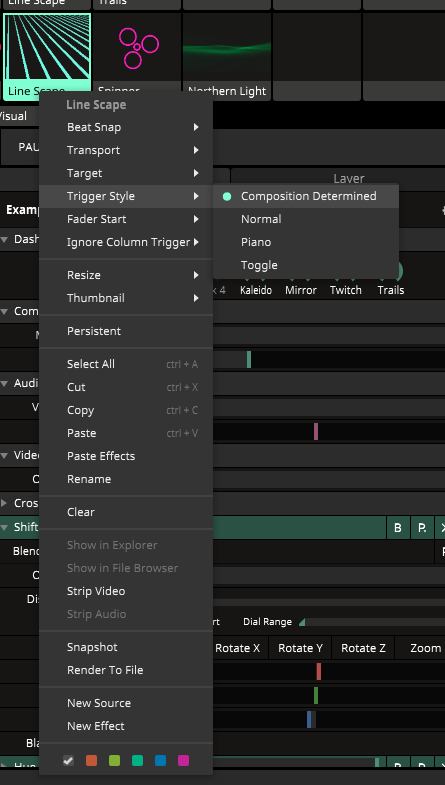This screenshot has height=785, width=445.
Task: Click the pink audio volume marker slider
Action: [x=328, y=432]
